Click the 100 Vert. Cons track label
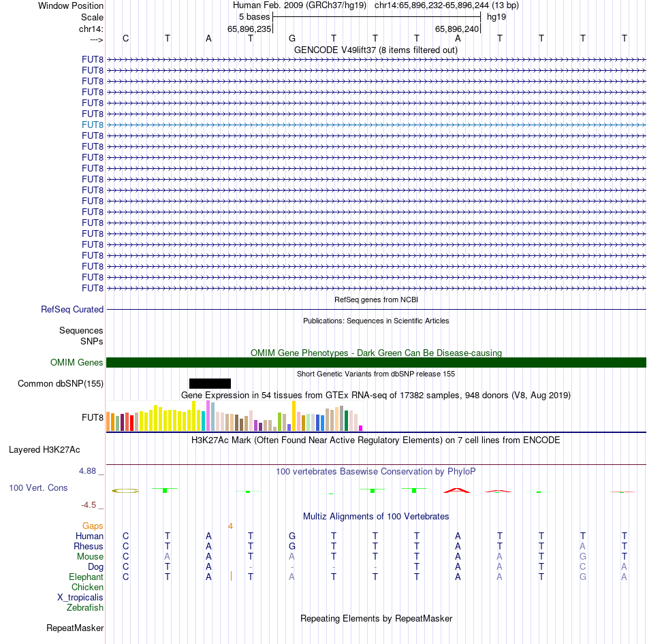This screenshot has width=647, height=644. 38,487
